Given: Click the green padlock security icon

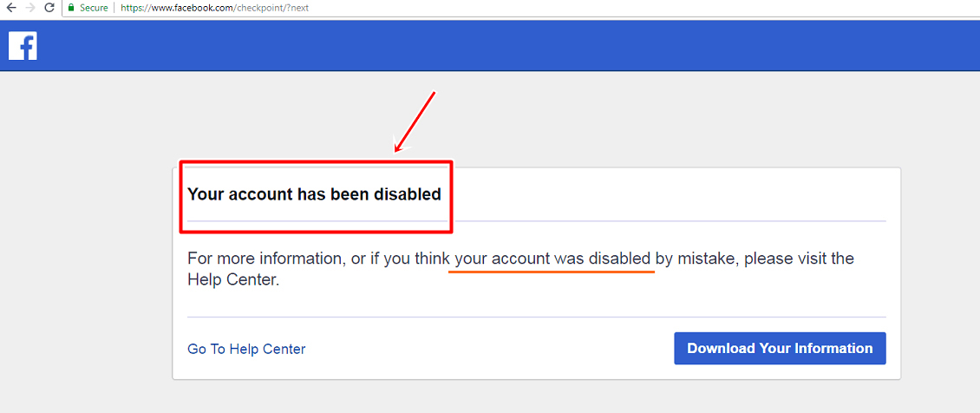Looking at the screenshot, I should click(x=72, y=8).
